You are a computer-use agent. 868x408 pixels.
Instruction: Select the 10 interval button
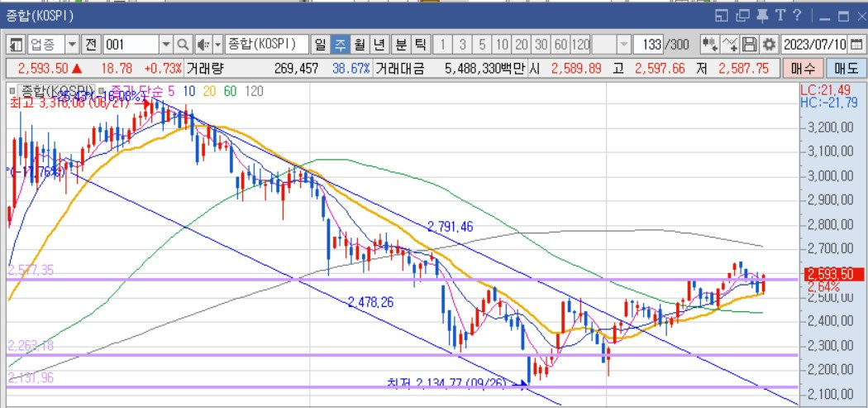[502, 45]
